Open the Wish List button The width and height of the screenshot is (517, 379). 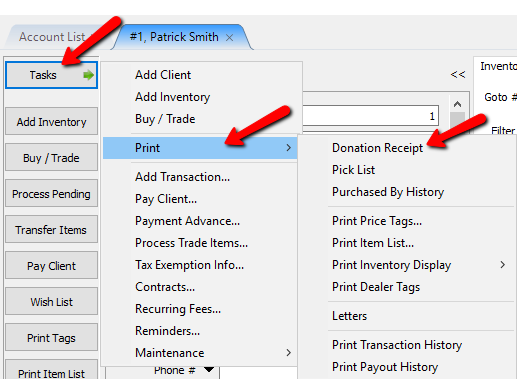pos(51,302)
